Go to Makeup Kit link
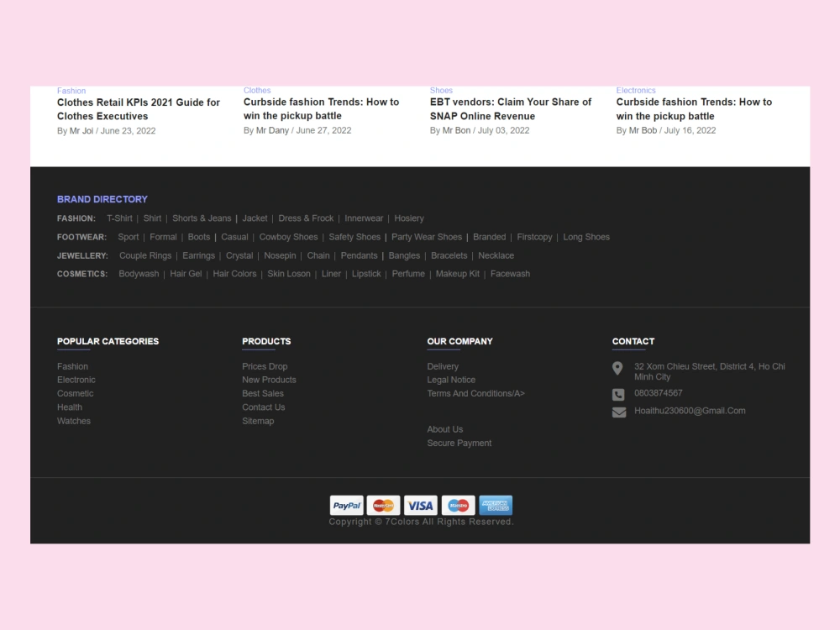This screenshot has height=630, width=840. (458, 274)
